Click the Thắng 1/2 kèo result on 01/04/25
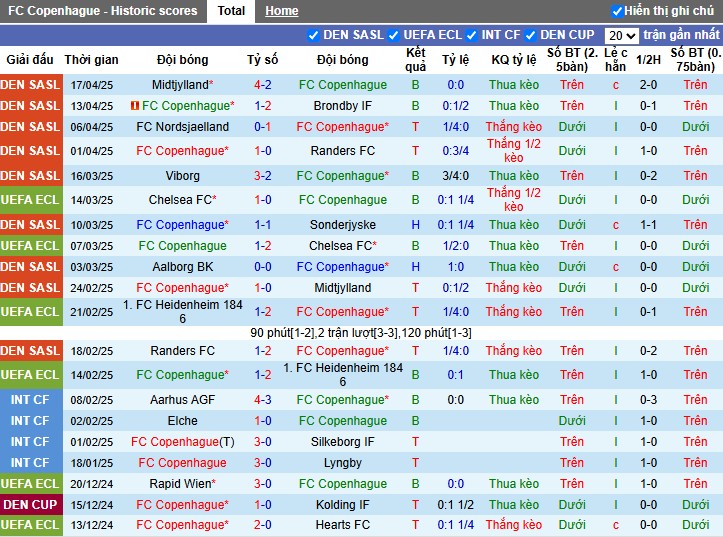The width and height of the screenshot is (723, 537). coord(514,151)
